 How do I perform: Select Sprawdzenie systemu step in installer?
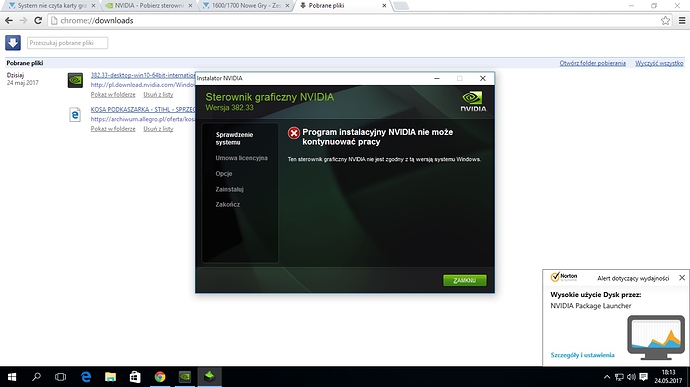[x=234, y=138]
